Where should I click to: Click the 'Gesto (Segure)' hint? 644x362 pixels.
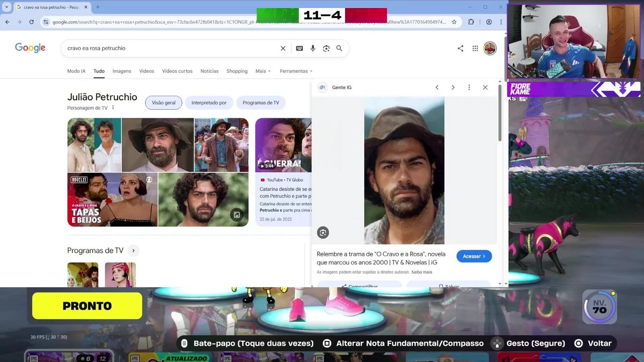tap(528, 343)
